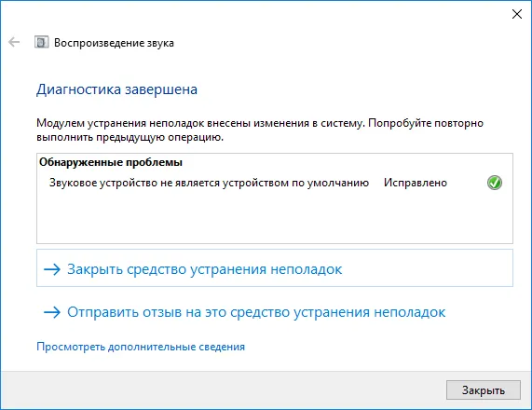Click the 'Исправлено' status label
Image resolution: width=532 pixels, height=410 pixels.
[x=416, y=183]
